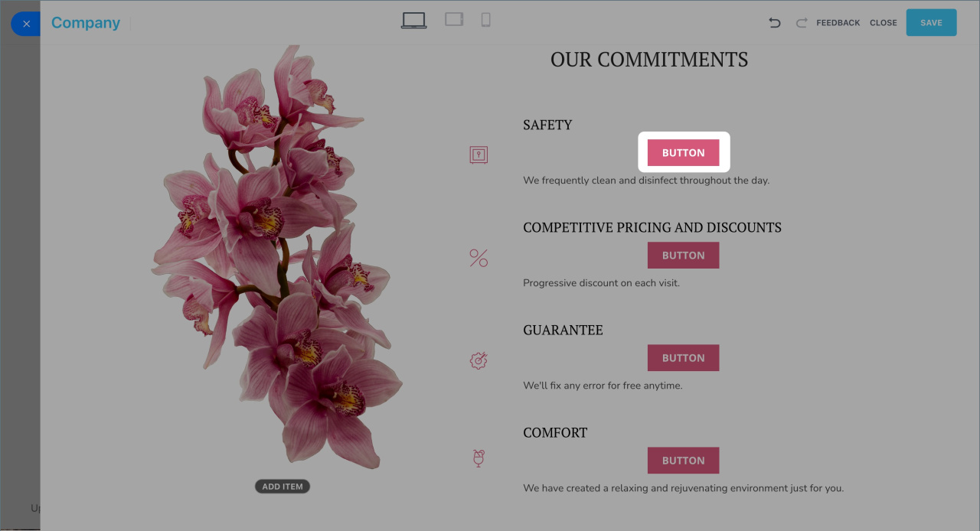Click the highlighted Button under Safety
The width and height of the screenshot is (980, 531).
(683, 153)
